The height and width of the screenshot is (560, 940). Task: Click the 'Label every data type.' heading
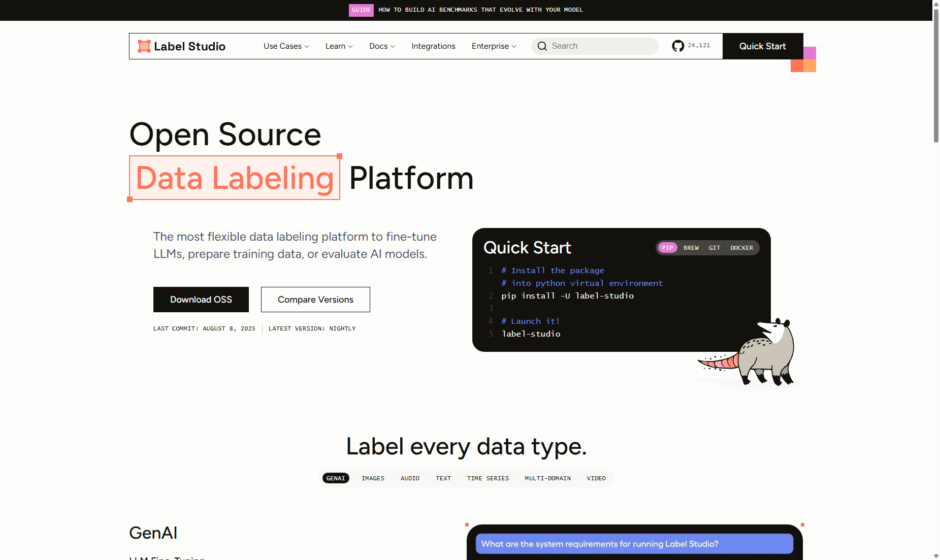pos(466,447)
